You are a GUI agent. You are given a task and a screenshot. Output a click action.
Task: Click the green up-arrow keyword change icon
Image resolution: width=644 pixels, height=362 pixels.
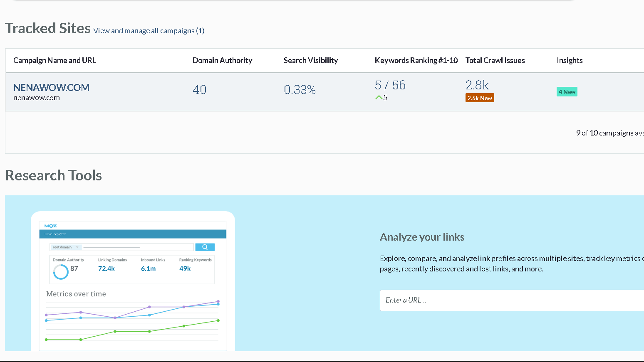click(x=379, y=98)
